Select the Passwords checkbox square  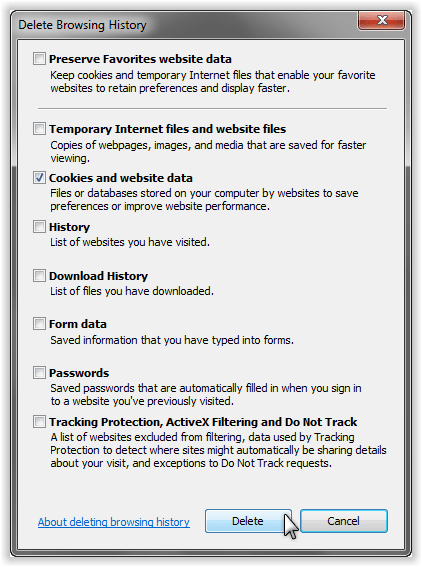39,372
